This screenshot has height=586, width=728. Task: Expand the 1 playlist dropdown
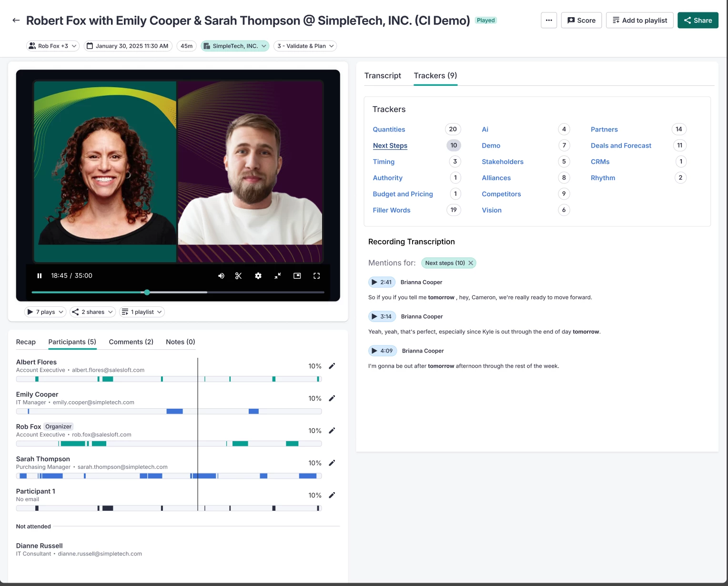(142, 312)
